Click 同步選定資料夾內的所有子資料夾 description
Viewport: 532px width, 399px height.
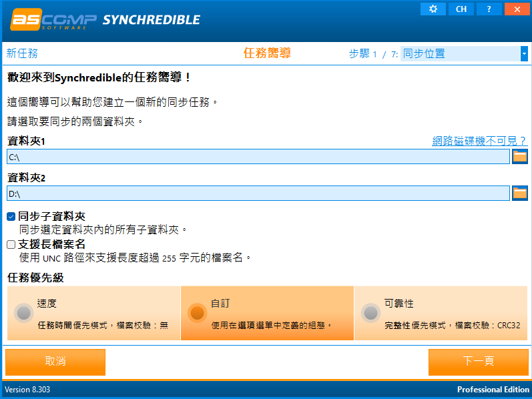tap(103, 230)
